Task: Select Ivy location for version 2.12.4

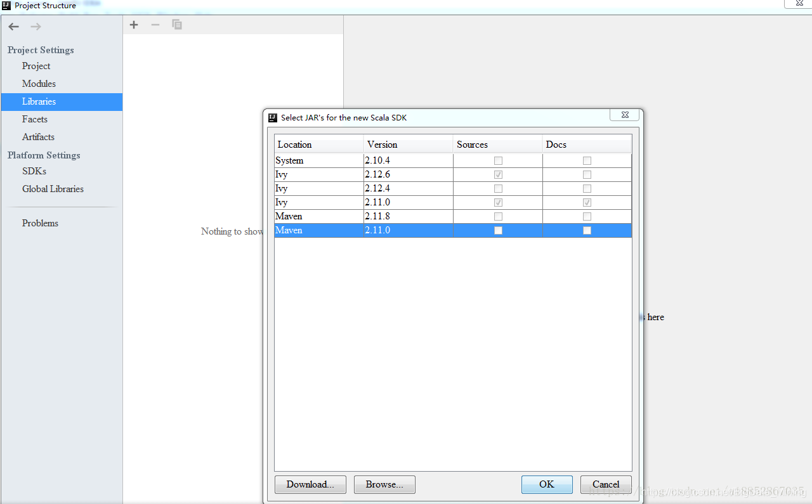Action: (x=319, y=189)
